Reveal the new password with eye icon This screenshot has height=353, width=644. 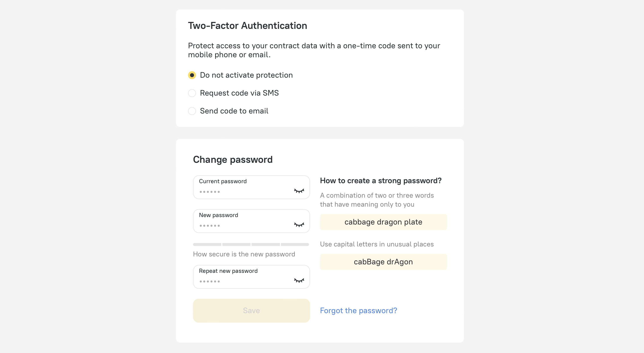(x=299, y=225)
